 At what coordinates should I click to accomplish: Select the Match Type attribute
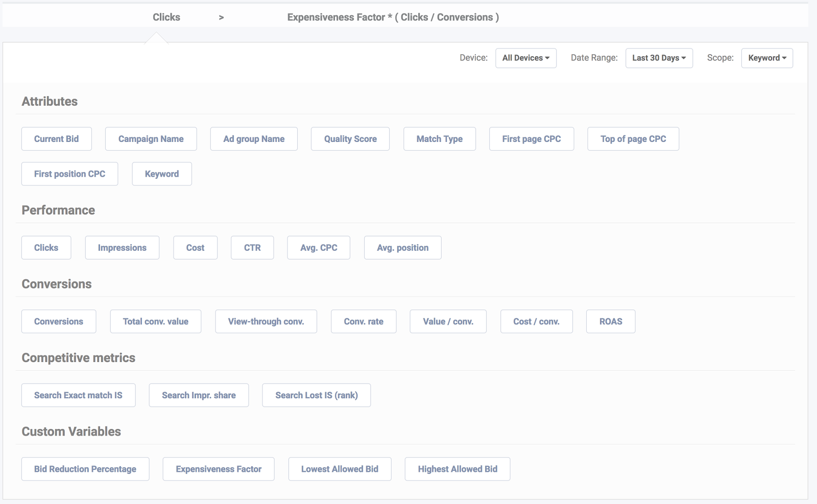tap(440, 139)
